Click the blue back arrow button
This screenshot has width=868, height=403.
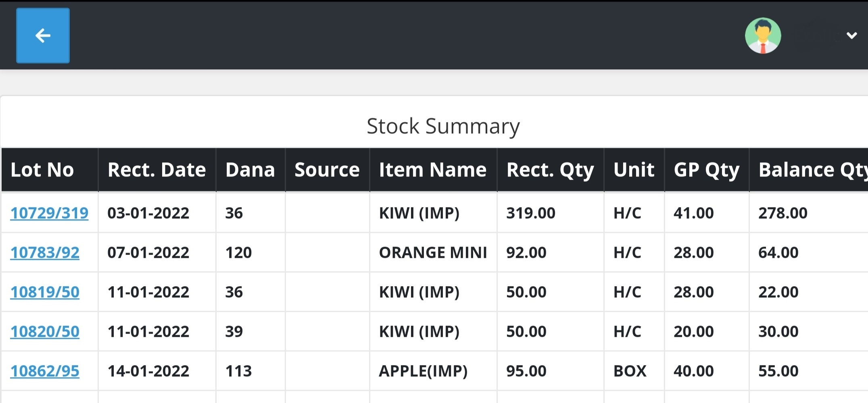point(43,35)
